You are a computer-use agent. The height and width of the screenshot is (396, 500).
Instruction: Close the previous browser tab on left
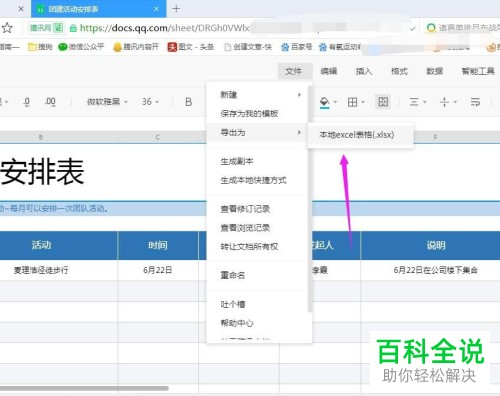[21, 9]
